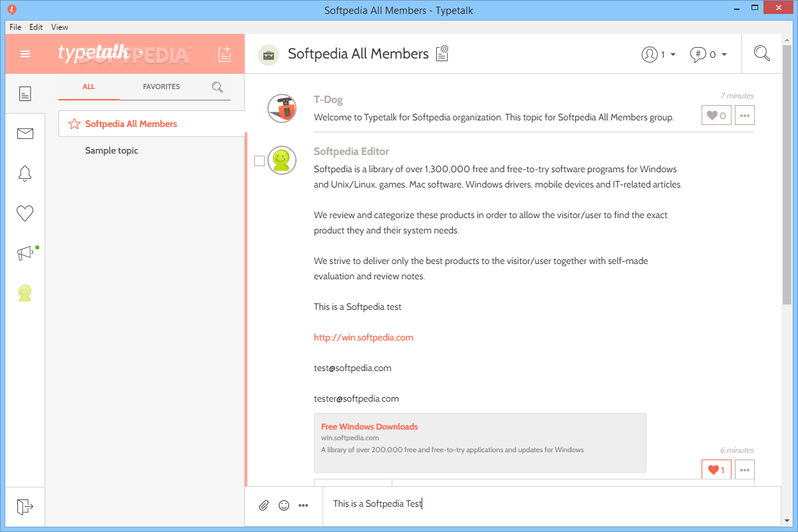Open the File menu
798x532 pixels.
coord(15,27)
